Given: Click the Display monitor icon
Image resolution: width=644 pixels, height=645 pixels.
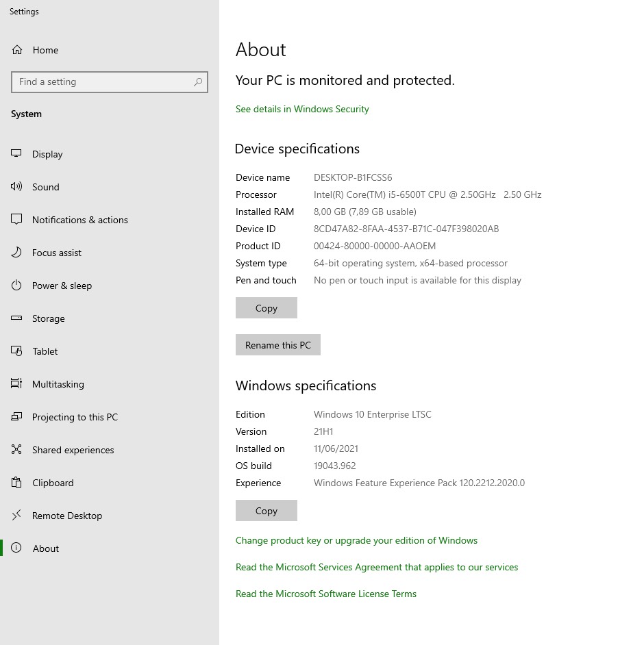Looking at the screenshot, I should (16, 153).
